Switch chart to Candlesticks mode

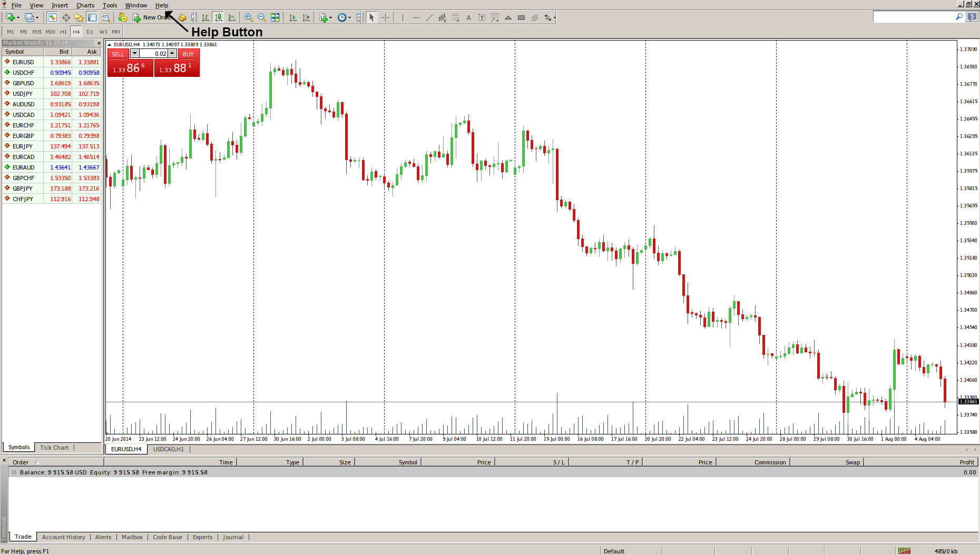(218, 17)
